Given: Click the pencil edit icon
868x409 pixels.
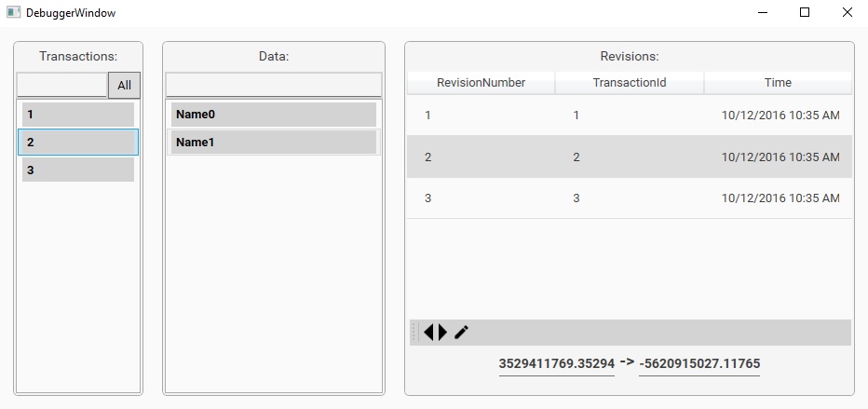Looking at the screenshot, I should click(461, 333).
